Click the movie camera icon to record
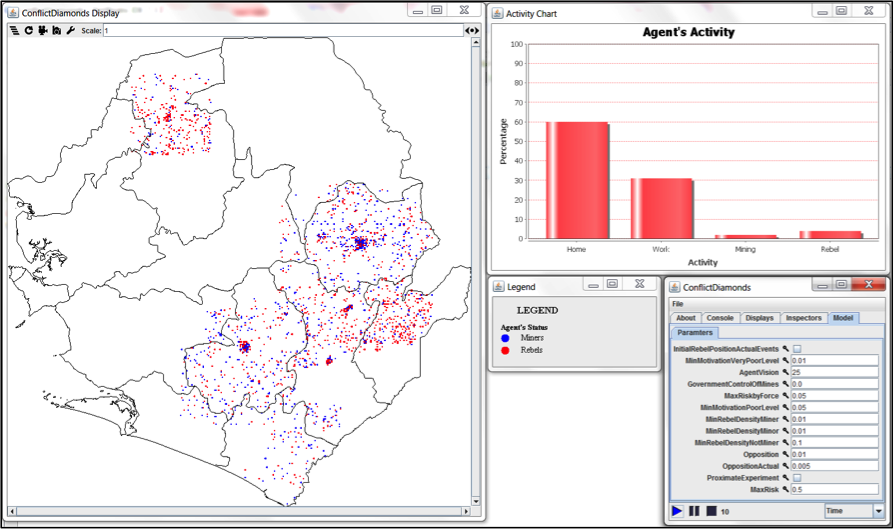Viewport: 894px width, 529px height. point(43,31)
